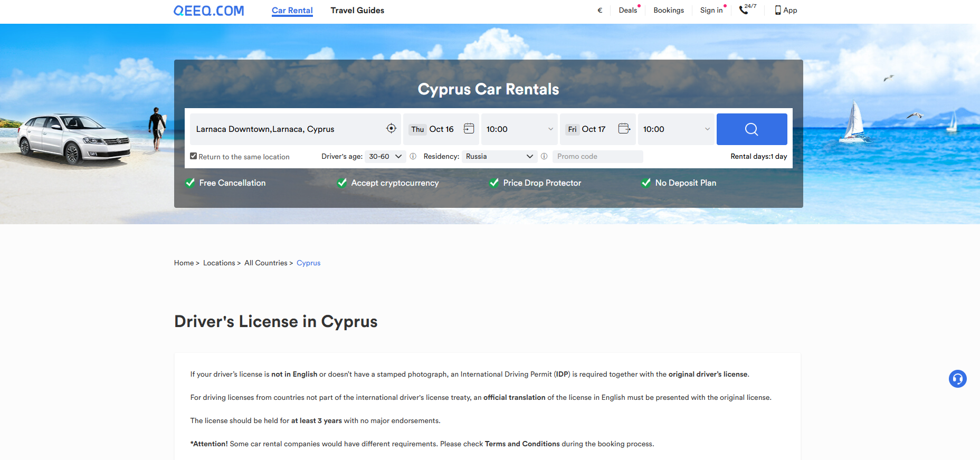Click the driver's age info icon

click(413, 157)
